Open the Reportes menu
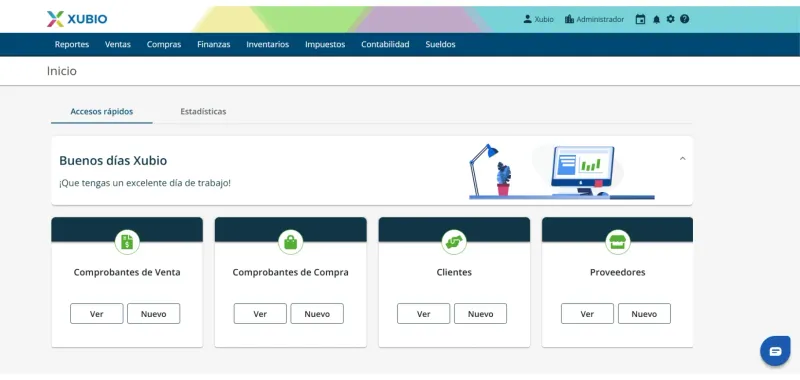This screenshot has height=380, width=800. 72,44
